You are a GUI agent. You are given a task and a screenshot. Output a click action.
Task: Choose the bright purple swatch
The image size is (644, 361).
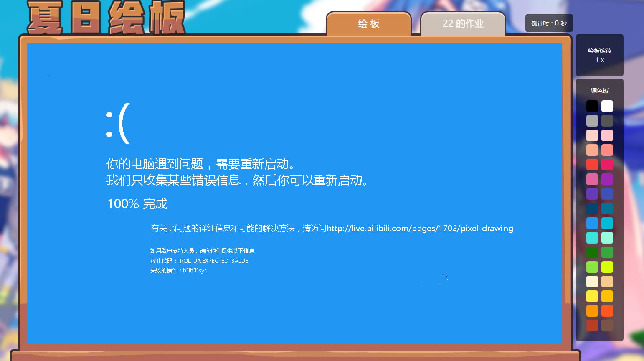coord(607,179)
